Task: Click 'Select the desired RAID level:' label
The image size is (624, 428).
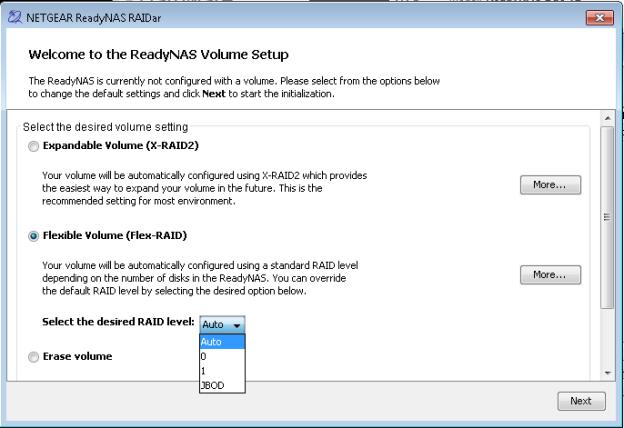Action: [118, 322]
